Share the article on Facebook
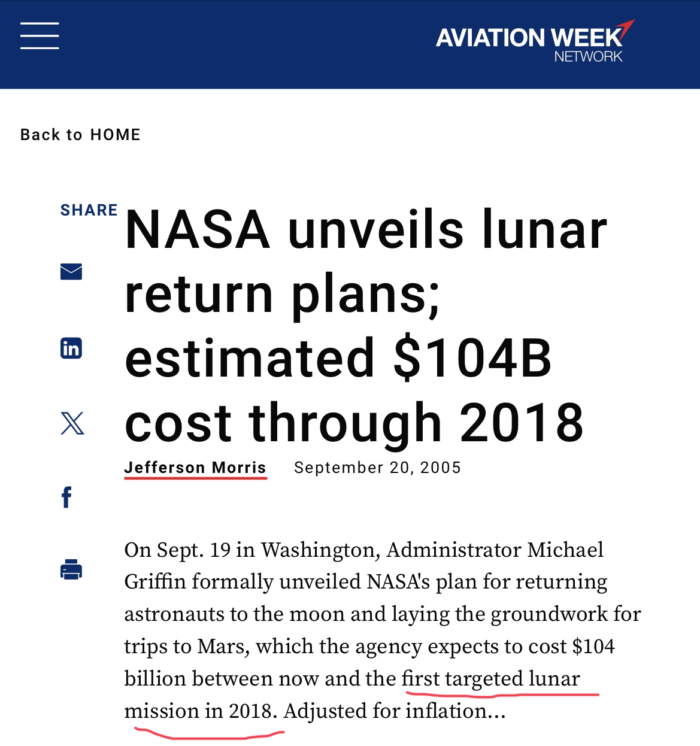This screenshot has width=700, height=746. click(67, 498)
